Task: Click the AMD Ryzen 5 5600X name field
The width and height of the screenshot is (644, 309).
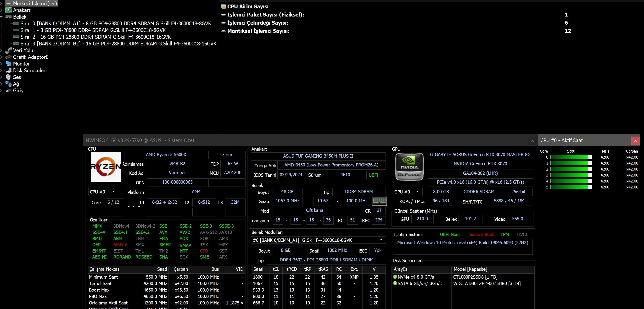Action: click(x=166, y=155)
